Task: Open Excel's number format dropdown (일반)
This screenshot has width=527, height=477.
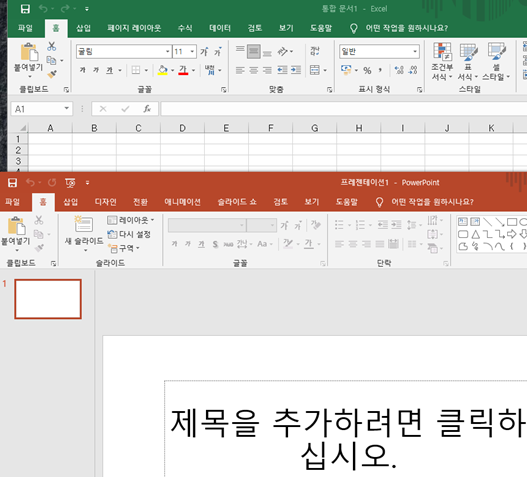Action: pyautogui.click(x=415, y=51)
